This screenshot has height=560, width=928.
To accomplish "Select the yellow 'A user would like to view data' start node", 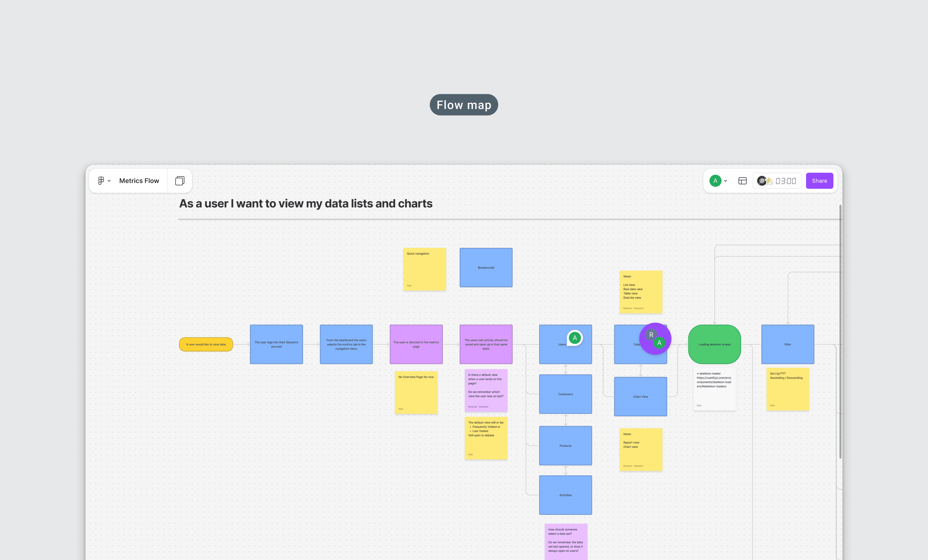I will pyautogui.click(x=206, y=344).
